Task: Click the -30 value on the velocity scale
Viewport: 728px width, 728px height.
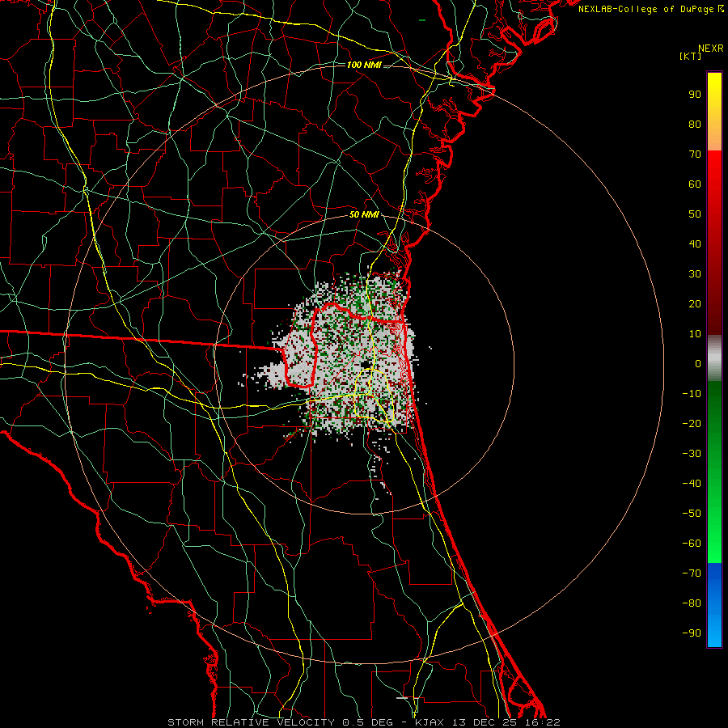Action: pyautogui.click(x=692, y=454)
